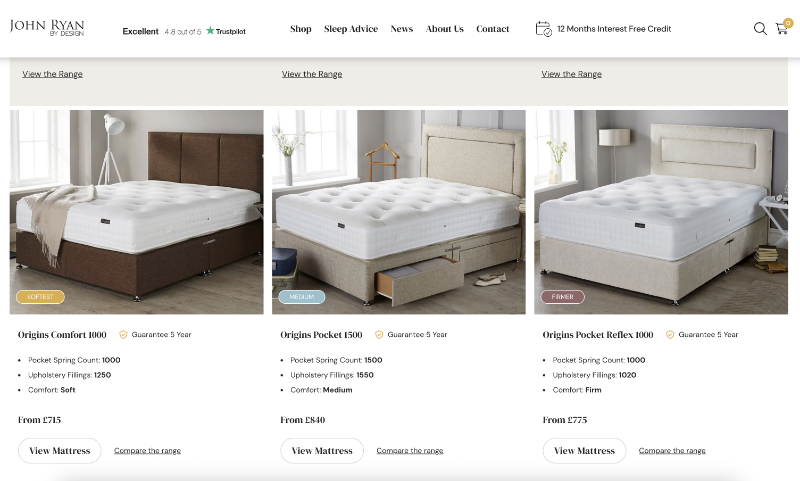800x481 pixels.
Task: View Mattress for Origins Comfort 1000
Action: coord(60,451)
